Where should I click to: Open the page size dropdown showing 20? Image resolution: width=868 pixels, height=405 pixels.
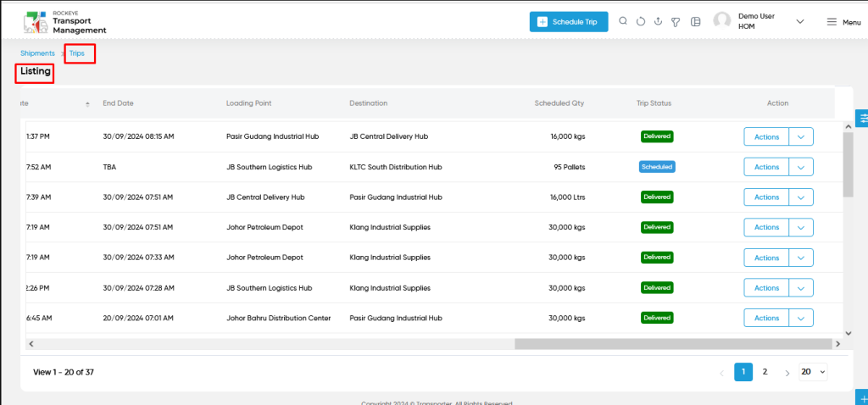813,372
